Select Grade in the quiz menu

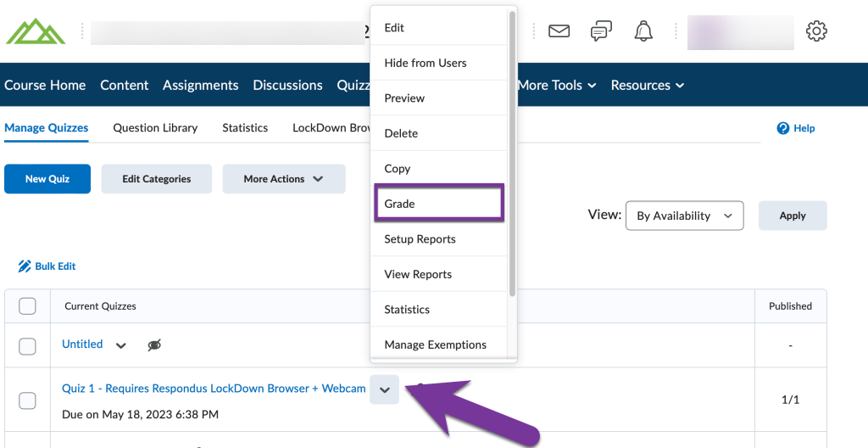[x=438, y=204]
